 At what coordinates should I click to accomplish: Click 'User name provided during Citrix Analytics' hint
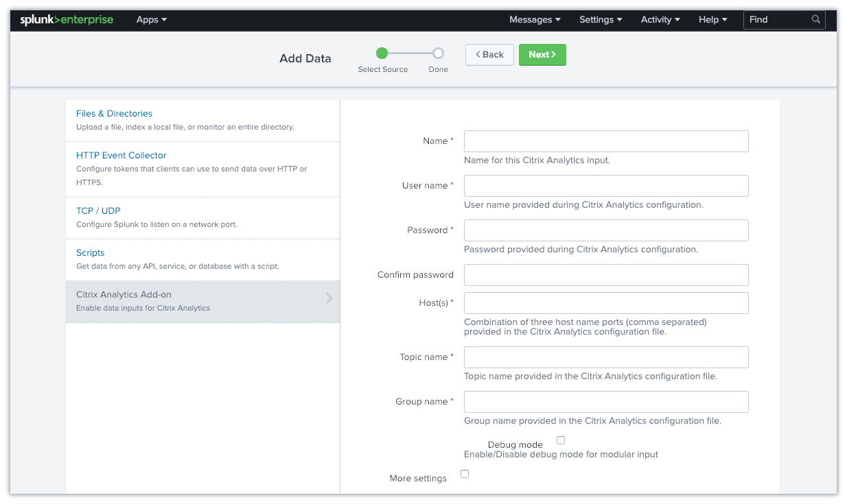click(x=583, y=205)
